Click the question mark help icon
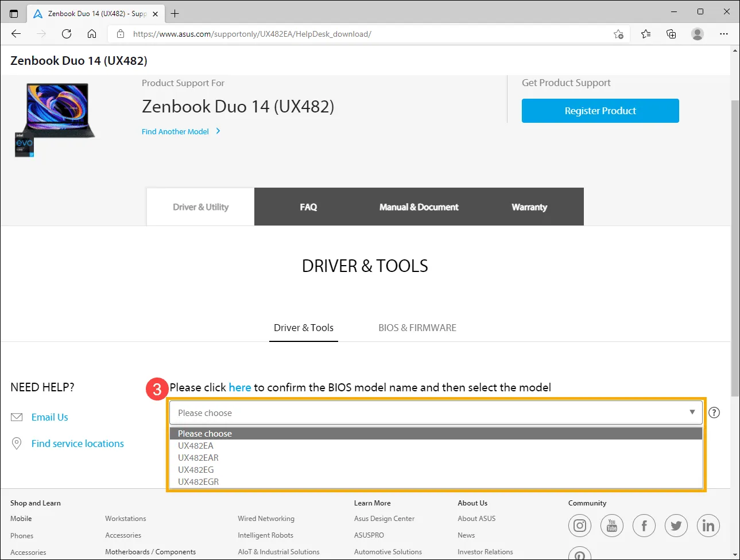The image size is (740, 560). click(714, 413)
